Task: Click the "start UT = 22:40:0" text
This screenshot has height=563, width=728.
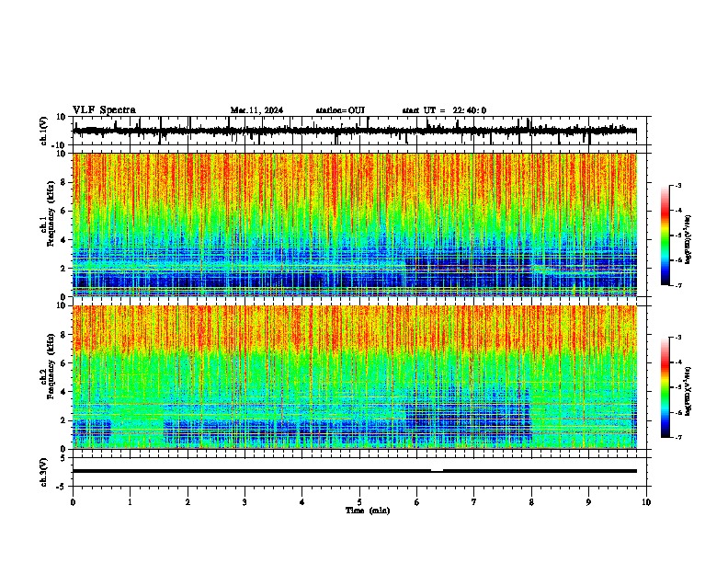Action: (444, 110)
